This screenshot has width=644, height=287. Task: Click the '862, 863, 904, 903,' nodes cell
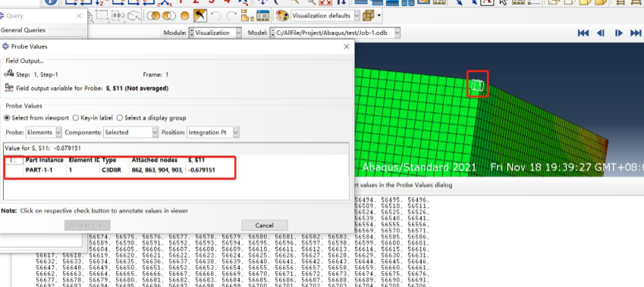coord(157,170)
